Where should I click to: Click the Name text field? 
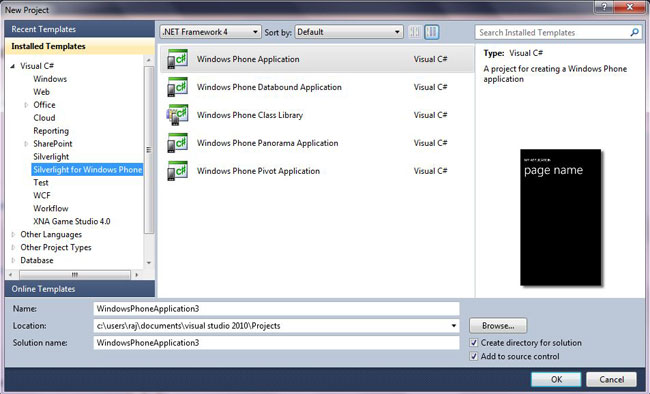click(276, 309)
